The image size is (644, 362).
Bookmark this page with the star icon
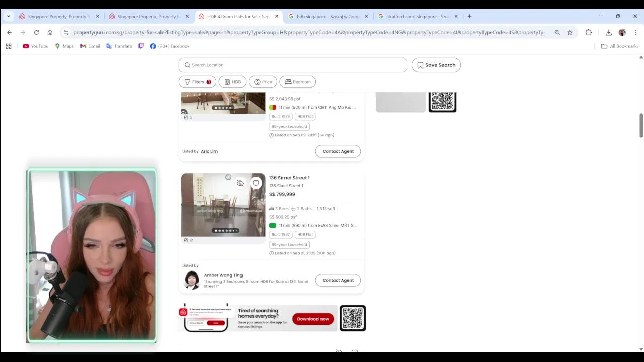click(x=570, y=32)
